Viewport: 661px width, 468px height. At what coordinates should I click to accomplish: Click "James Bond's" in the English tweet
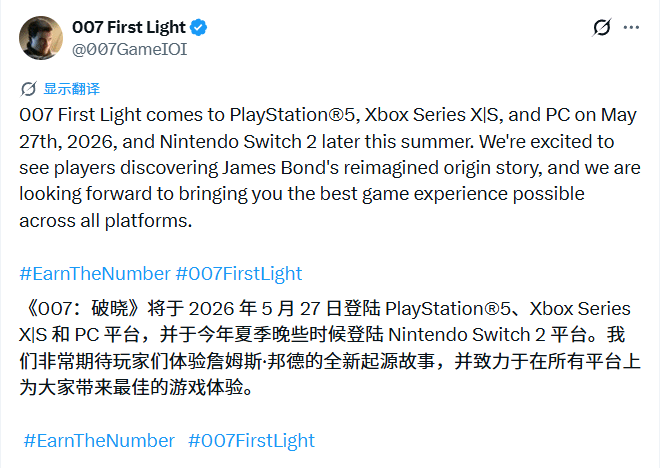pyautogui.click(x=293, y=167)
